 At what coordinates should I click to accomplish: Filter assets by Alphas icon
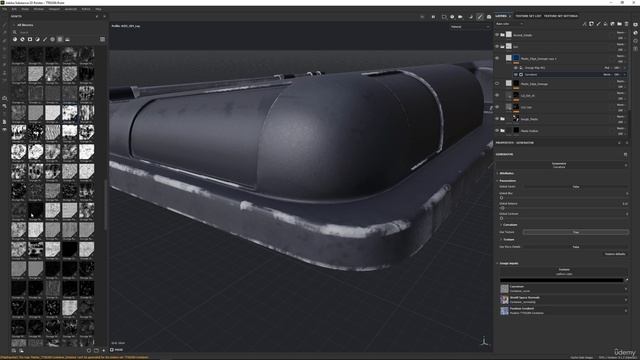pos(52,40)
